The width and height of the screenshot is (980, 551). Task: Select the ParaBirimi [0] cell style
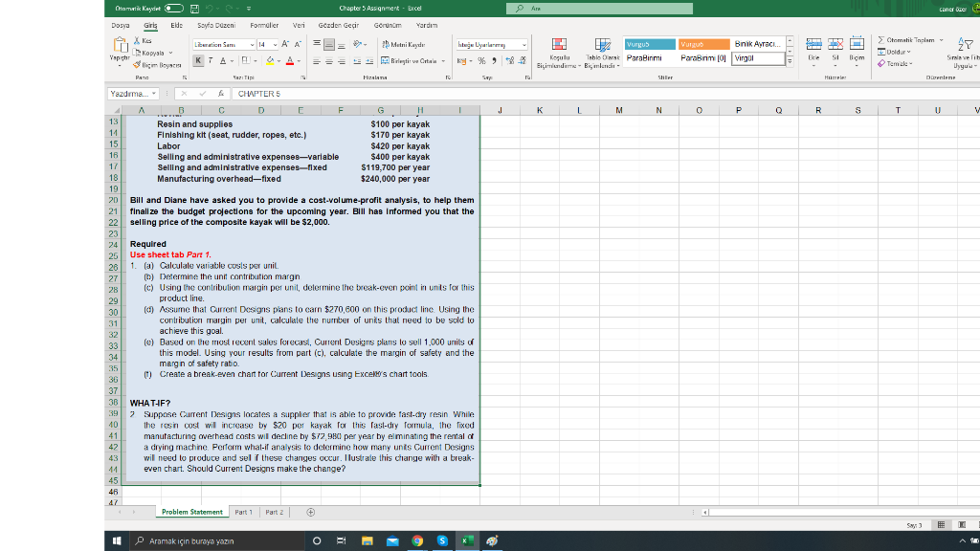point(703,58)
